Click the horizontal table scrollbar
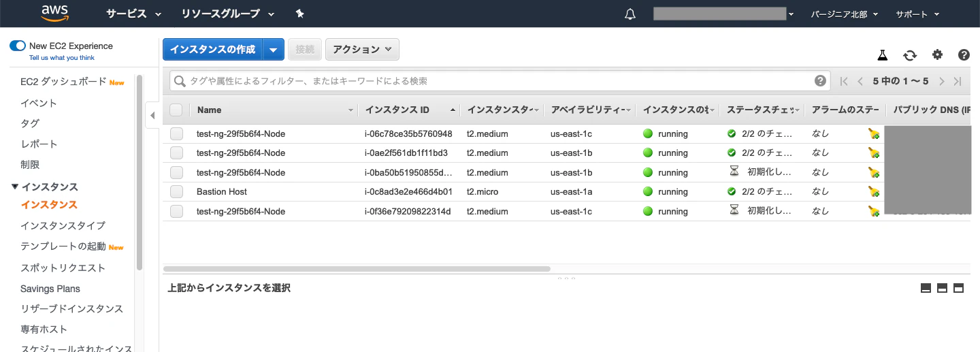The height and width of the screenshot is (352, 980). pos(357,269)
